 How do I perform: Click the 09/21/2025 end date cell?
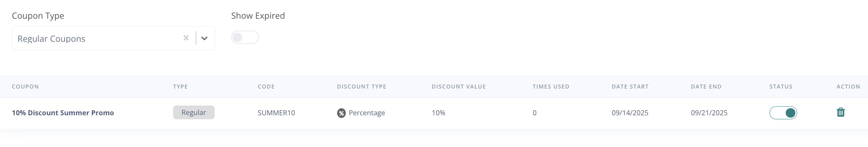709,113
